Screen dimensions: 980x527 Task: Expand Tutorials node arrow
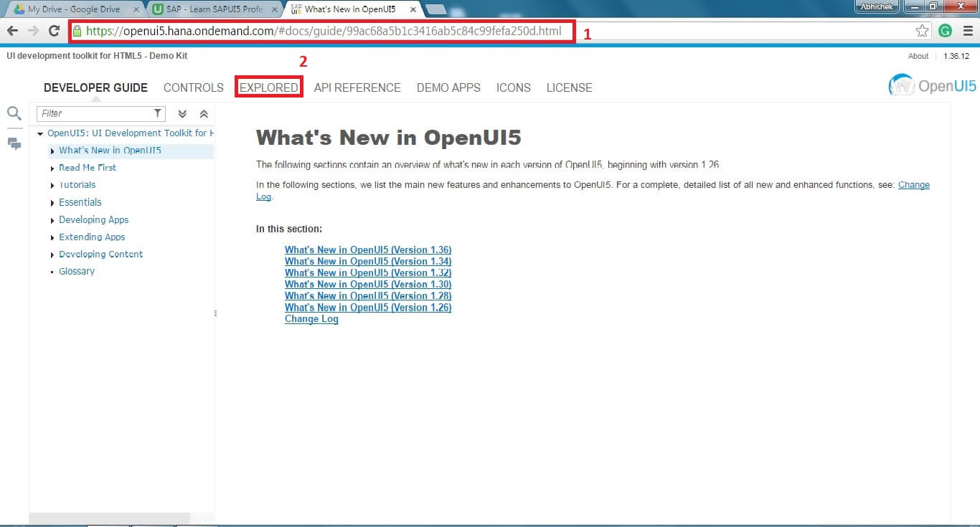tap(52, 186)
